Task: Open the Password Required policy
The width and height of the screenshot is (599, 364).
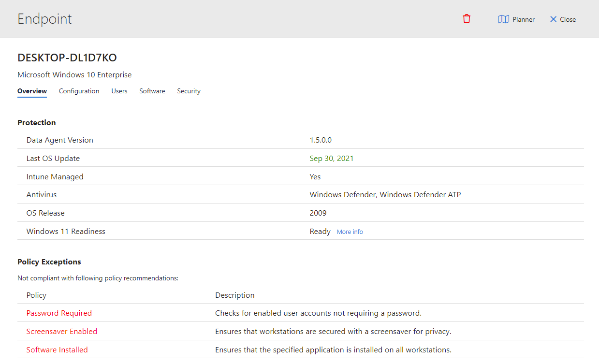Action: pyautogui.click(x=59, y=313)
